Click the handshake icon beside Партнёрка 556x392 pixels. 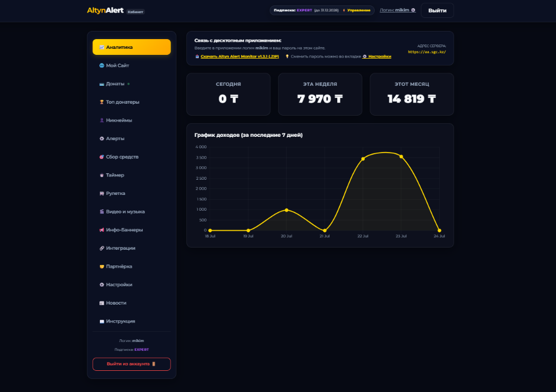(x=102, y=267)
